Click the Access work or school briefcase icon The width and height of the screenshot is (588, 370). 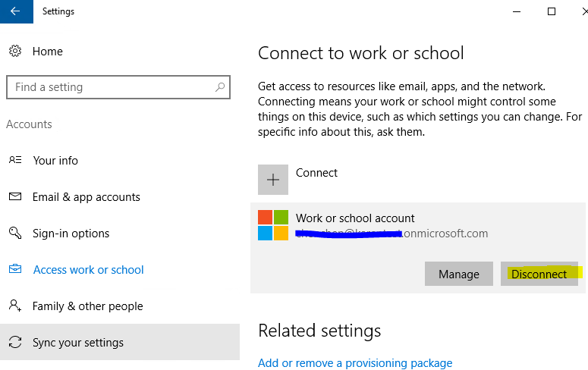point(15,270)
